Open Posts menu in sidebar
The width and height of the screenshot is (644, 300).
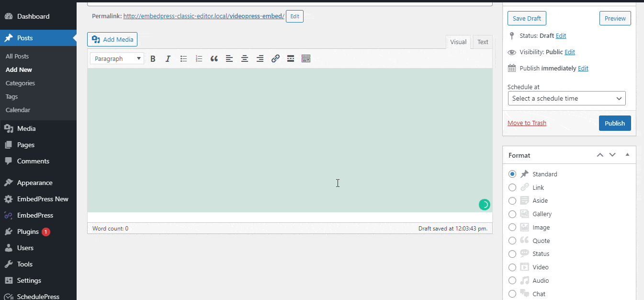click(x=38, y=38)
